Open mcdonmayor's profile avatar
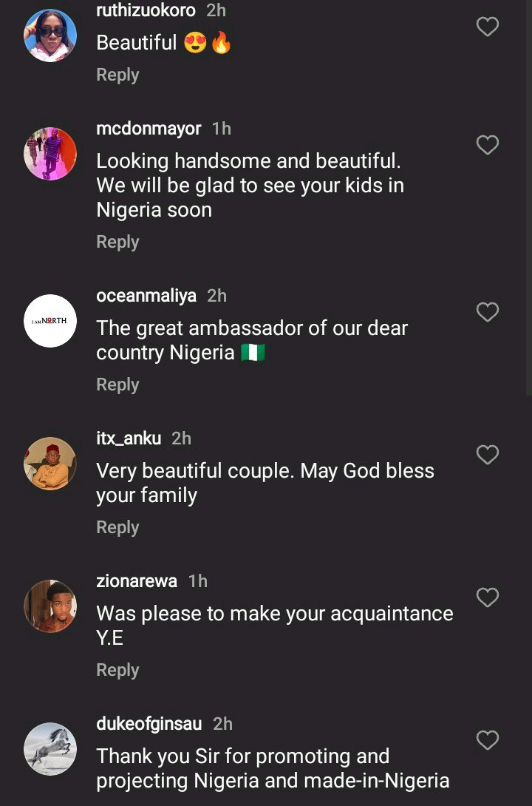This screenshot has height=806, width=532. click(x=50, y=154)
